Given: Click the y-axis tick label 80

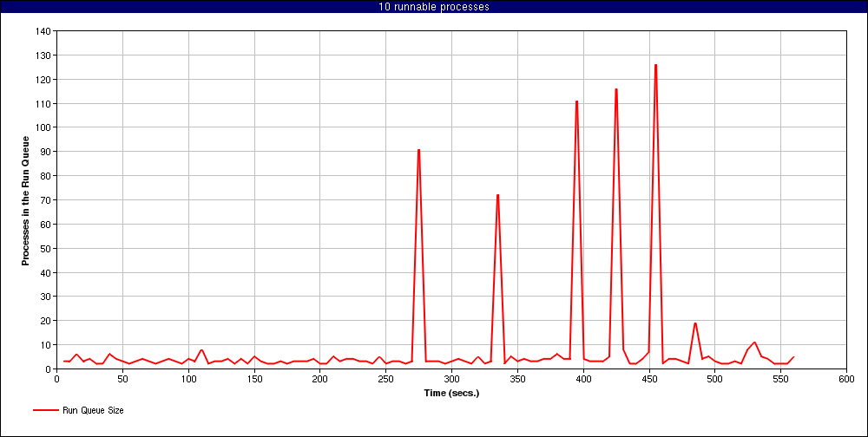Looking at the screenshot, I should pyautogui.click(x=47, y=176).
